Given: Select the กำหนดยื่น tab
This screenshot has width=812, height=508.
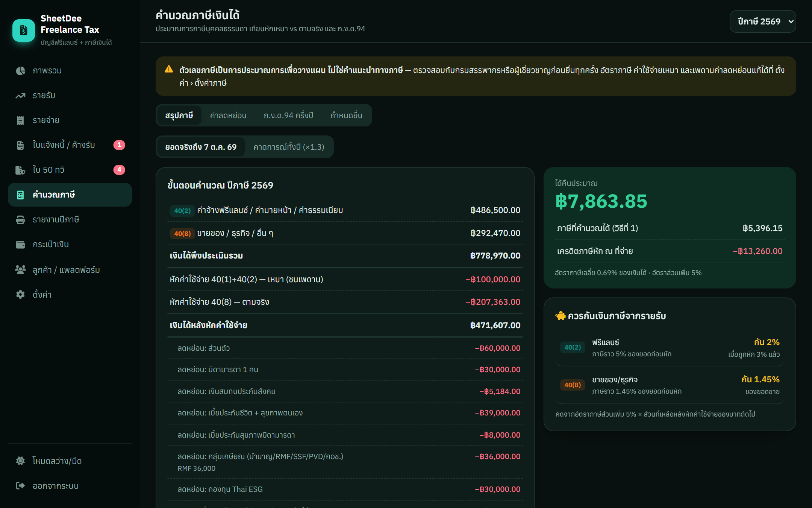Looking at the screenshot, I should [x=346, y=116].
